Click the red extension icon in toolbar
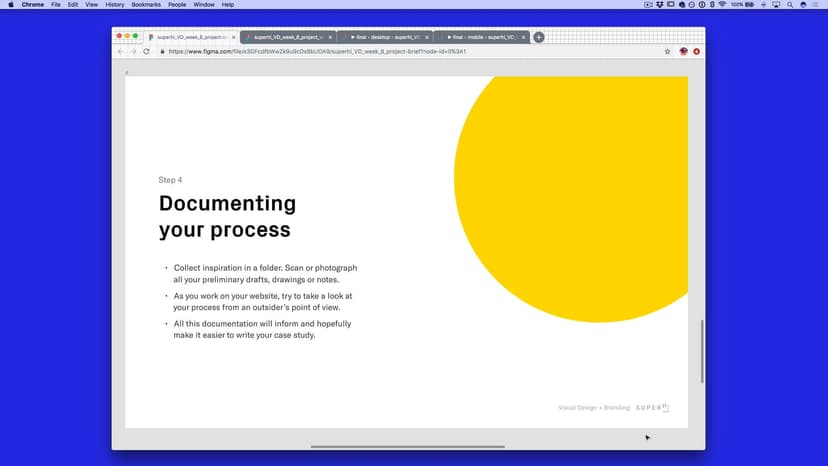 pos(697,52)
